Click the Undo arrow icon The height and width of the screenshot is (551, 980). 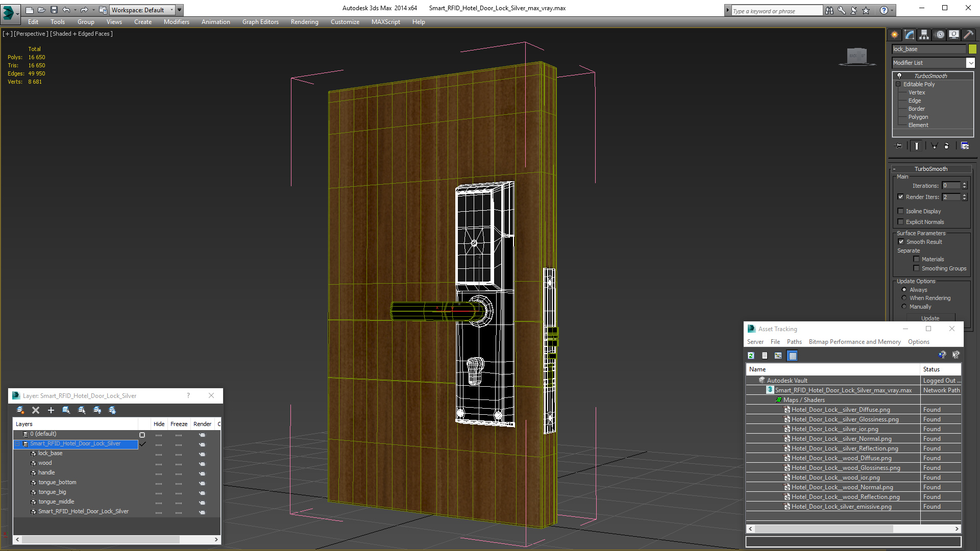pos(66,10)
